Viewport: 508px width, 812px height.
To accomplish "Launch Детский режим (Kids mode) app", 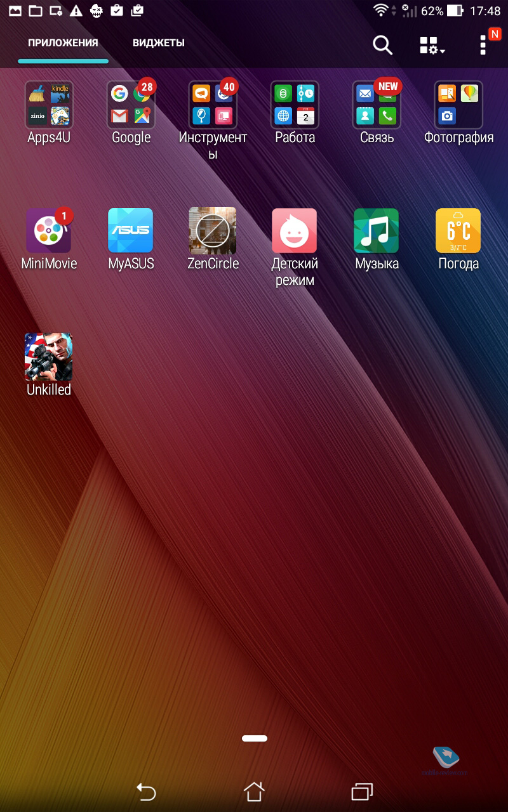I will click(295, 232).
